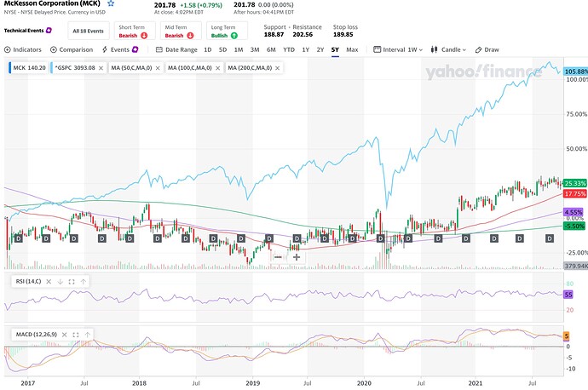This screenshot has height=390, width=588.
Task: Select the 1Y range
Action: (x=306, y=49)
